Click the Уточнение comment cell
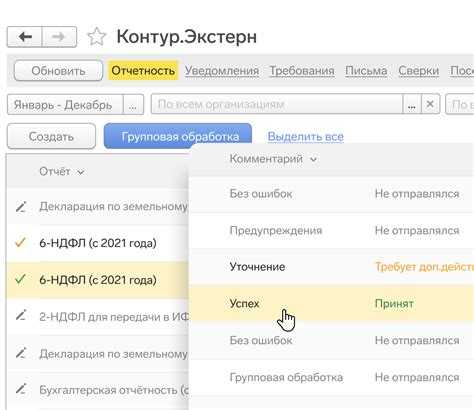The height and width of the screenshot is (410, 474). pyautogui.click(x=257, y=267)
